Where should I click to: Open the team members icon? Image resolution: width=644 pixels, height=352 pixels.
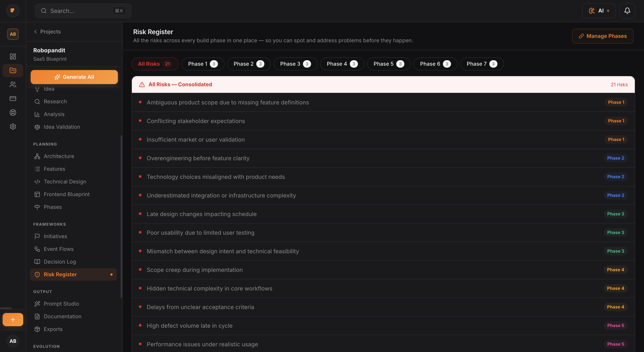pyautogui.click(x=13, y=84)
